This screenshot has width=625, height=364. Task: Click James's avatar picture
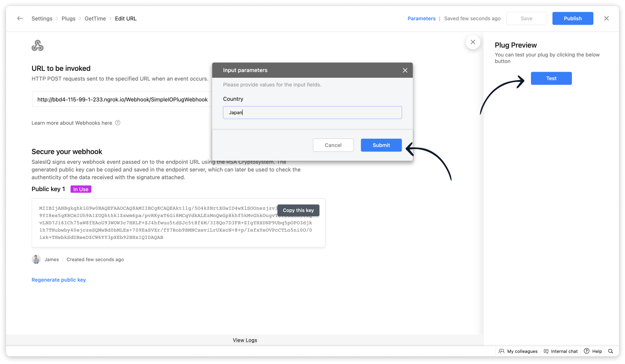click(36, 260)
